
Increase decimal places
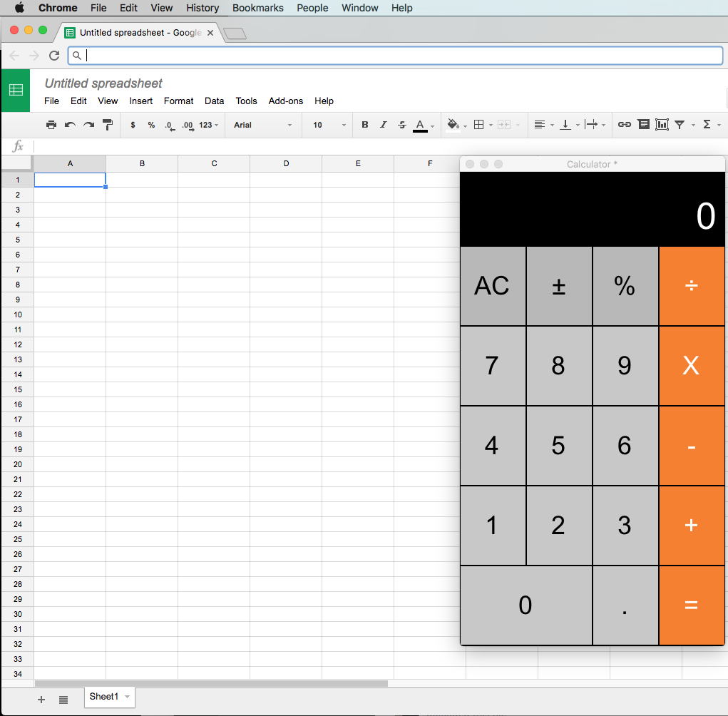click(188, 126)
